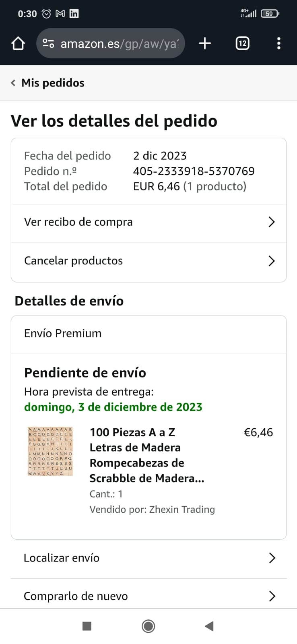Image resolution: width=297 pixels, height=644 pixels.
Task: Tap the Android back navigation triangle
Action: pos(209,626)
